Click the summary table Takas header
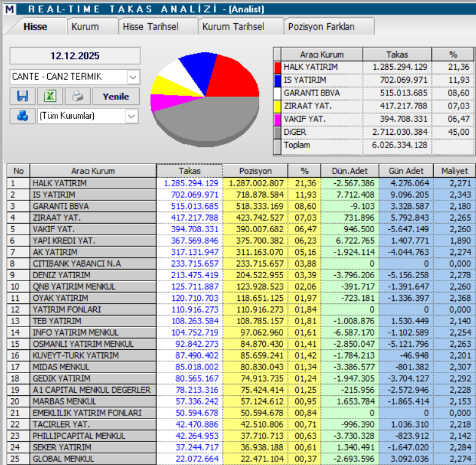 click(x=397, y=55)
